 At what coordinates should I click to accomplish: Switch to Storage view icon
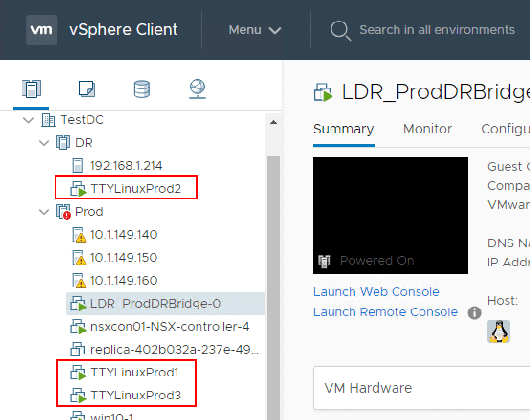coord(142,89)
